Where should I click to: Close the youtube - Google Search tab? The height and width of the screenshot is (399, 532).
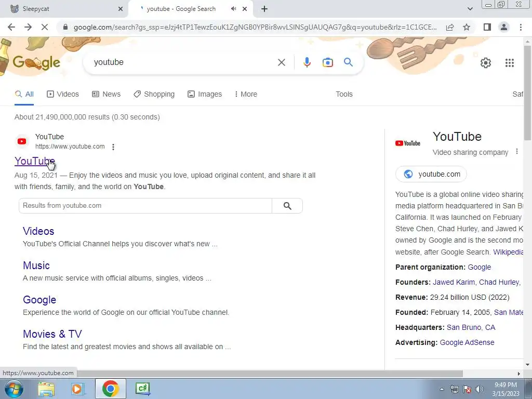[245, 9]
